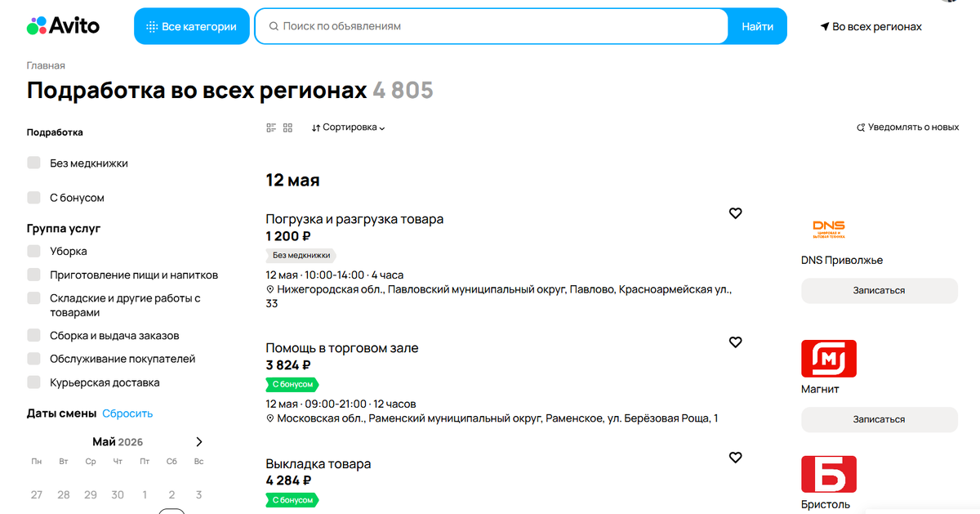
Task: Focus the Поиск по объявлениям search field
Action: 491,26
